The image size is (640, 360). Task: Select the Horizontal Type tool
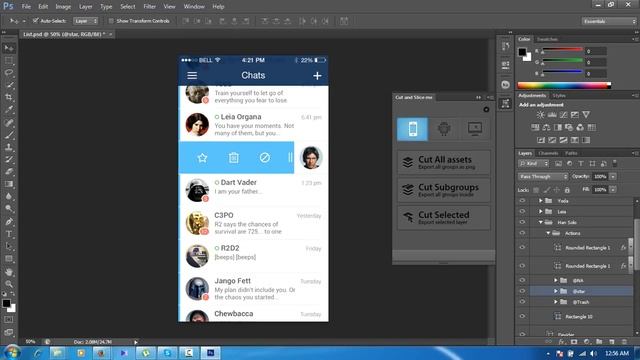tap(9, 234)
